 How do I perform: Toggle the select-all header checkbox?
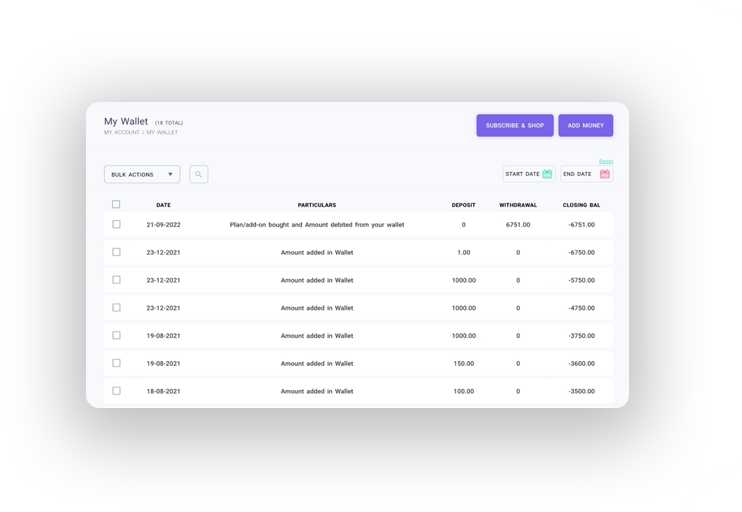pos(116,205)
